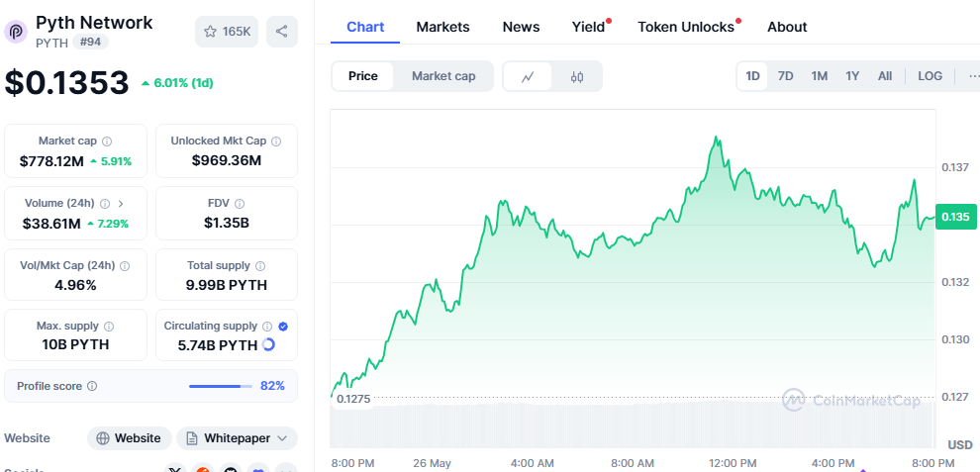Open the Markets tab
The height and width of the screenshot is (472, 980).
tap(442, 27)
